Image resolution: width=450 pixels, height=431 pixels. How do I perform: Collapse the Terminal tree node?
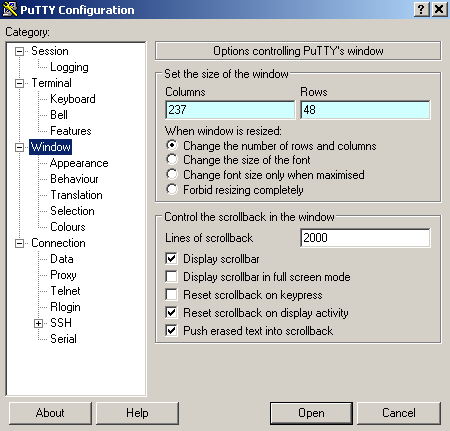20,83
